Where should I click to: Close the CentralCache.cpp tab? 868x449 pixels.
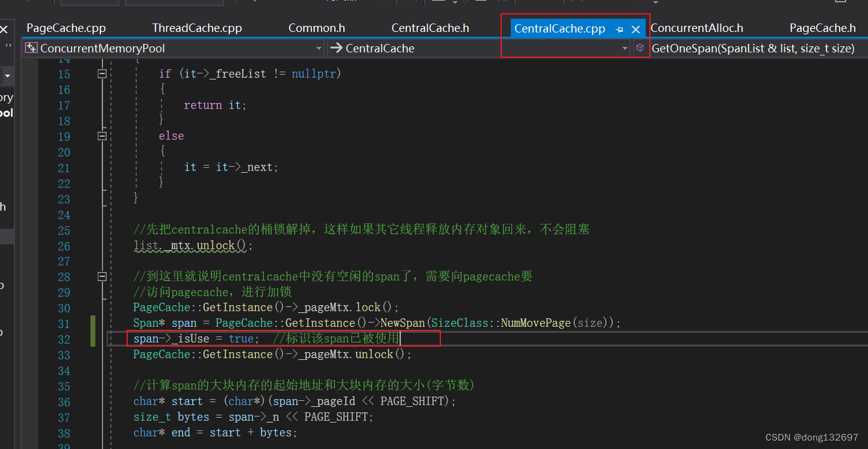(635, 29)
